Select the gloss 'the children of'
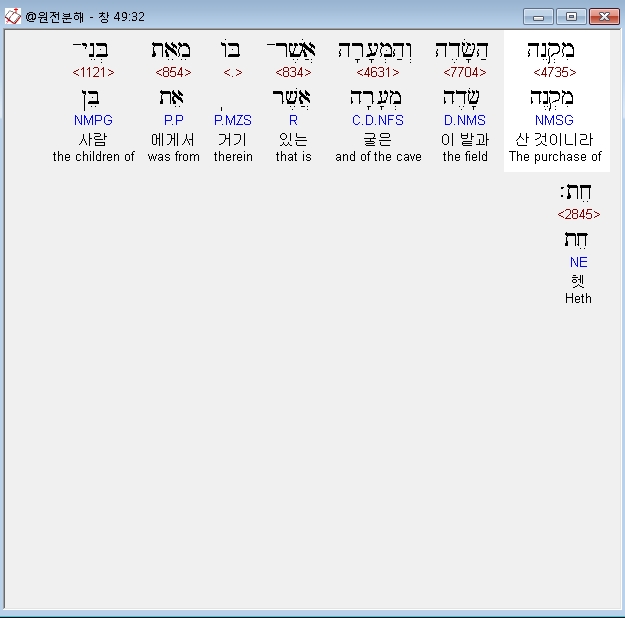 point(93,157)
